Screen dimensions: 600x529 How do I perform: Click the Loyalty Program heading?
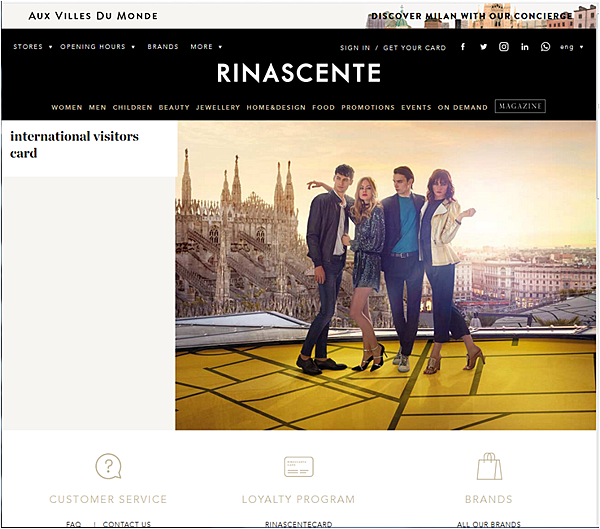(x=298, y=499)
